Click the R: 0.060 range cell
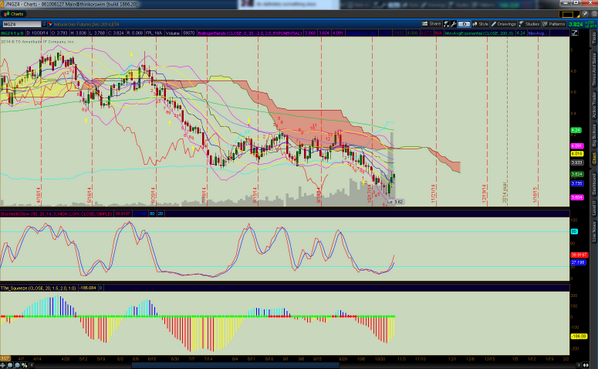The height and width of the screenshot is (369, 598). [135, 33]
